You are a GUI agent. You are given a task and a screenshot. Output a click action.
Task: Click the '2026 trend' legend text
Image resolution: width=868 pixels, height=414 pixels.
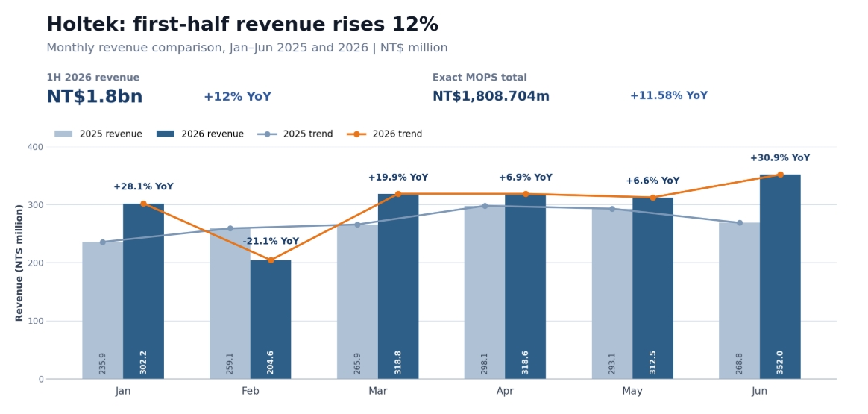(x=397, y=134)
